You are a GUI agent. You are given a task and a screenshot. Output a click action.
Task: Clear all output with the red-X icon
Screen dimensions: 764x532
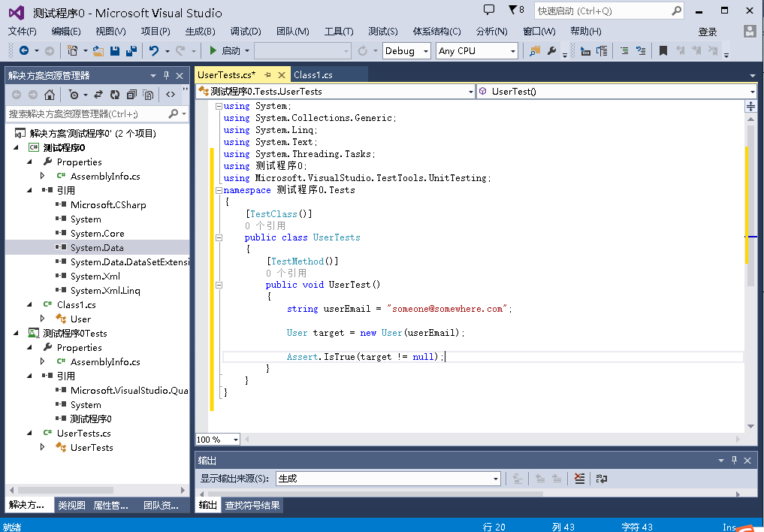tap(579, 479)
